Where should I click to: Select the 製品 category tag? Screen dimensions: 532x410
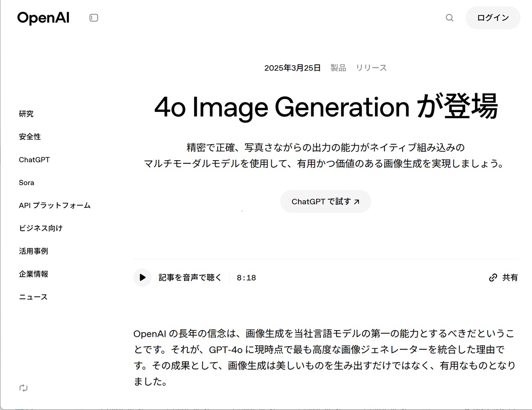(x=337, y=67)
